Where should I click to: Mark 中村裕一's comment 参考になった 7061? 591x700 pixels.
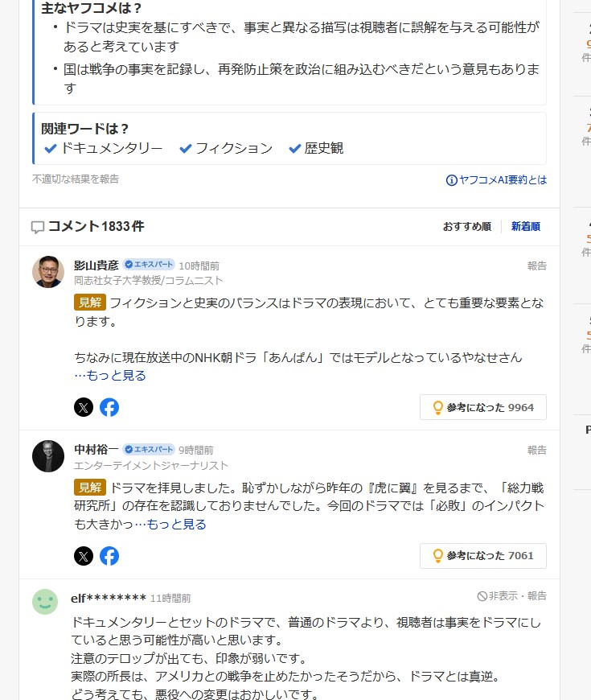pos(483,556)
